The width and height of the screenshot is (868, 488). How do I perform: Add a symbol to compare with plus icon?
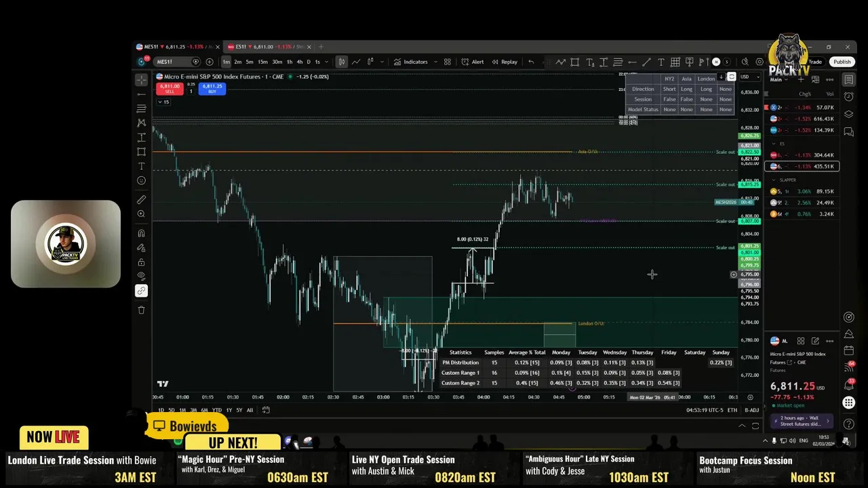click(x=210, y=62)
